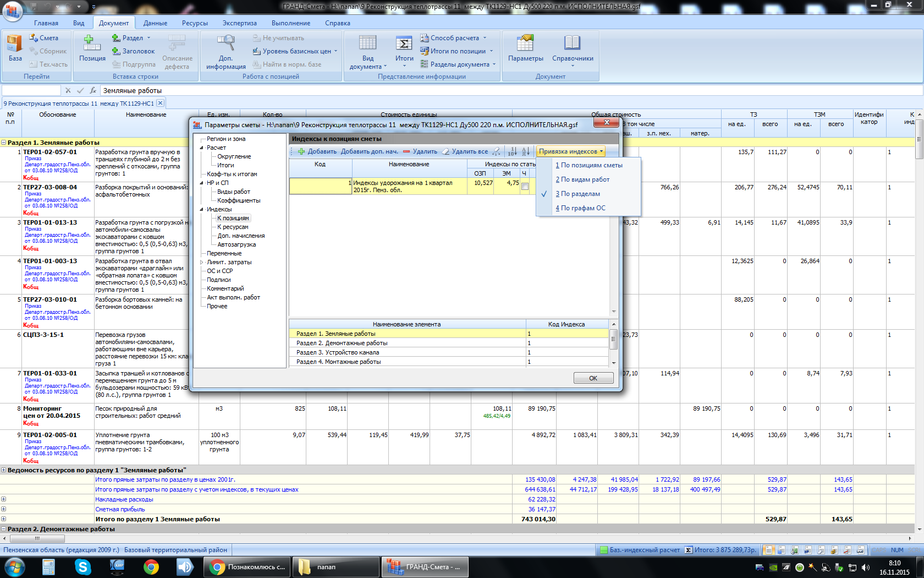Viewport: 924px width, 578px height.
Task: Tick the Ч checkbox in index row
Action: tap(525, 187)
